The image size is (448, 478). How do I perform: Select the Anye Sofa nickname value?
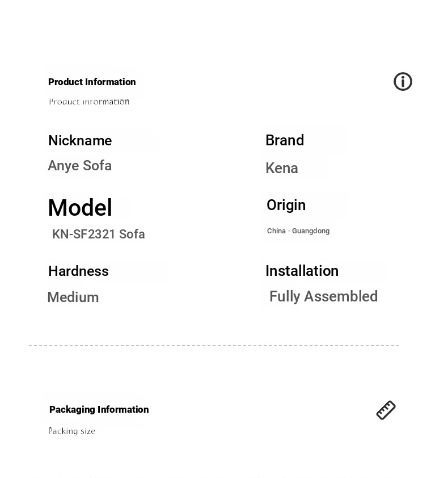coord(80,166)
